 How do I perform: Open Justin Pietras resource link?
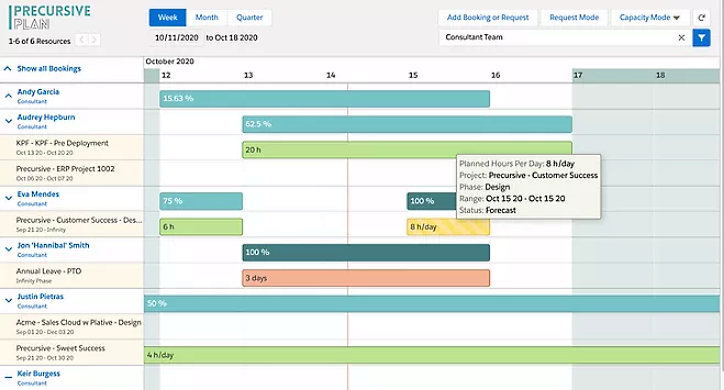tap(40, 297)
